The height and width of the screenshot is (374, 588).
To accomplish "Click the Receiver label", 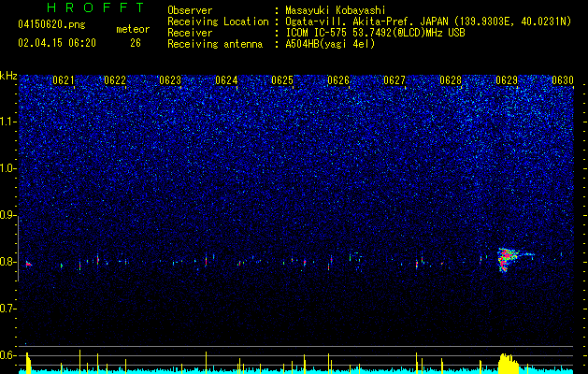I will coord(190,33).
